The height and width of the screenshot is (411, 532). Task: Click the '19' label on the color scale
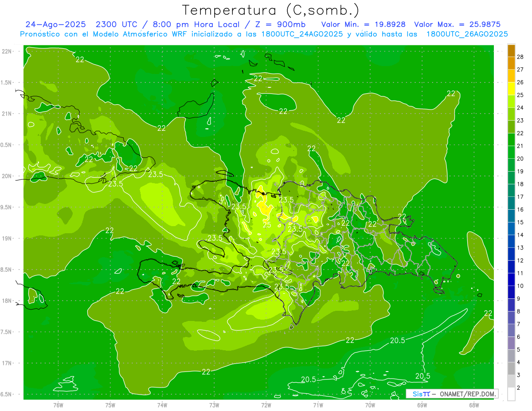pyautogui.click(x=520, y=171)
